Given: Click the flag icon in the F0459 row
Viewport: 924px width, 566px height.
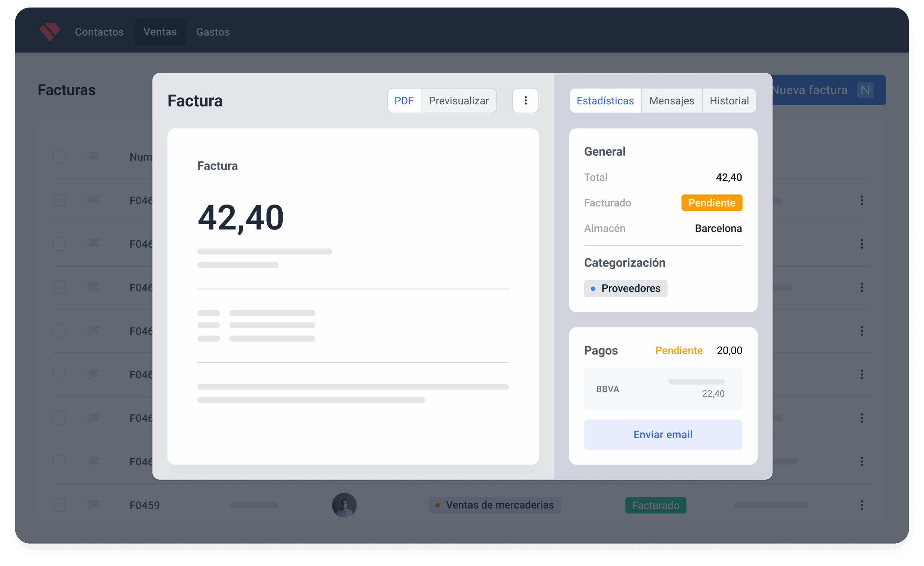Looking at the screenshot, I should pyautogui.click(x=93, y=505).
